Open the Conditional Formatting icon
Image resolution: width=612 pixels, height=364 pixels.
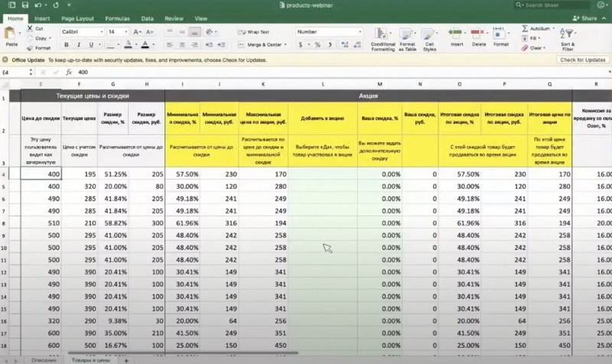point(381,34)
